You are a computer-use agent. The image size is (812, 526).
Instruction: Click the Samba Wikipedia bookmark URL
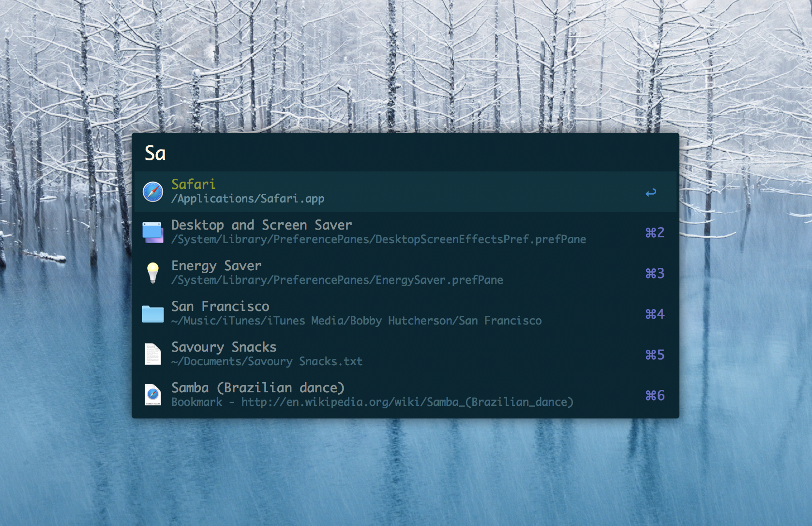coord(406,402)
